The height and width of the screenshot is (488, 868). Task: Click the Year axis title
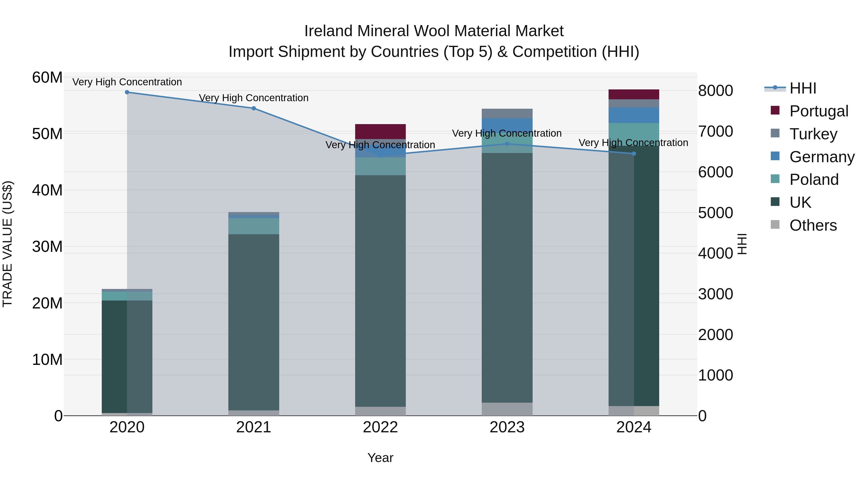[x=380, y=458]
